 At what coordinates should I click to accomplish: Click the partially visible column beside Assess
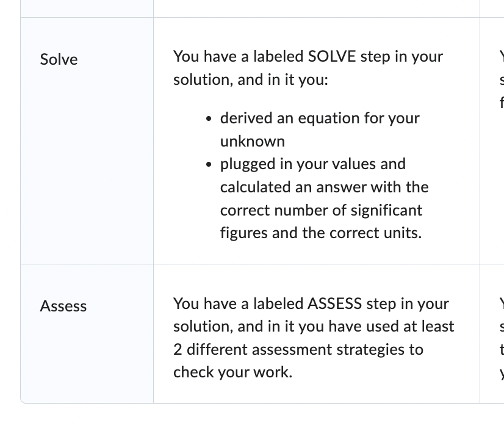click(492, 333)
